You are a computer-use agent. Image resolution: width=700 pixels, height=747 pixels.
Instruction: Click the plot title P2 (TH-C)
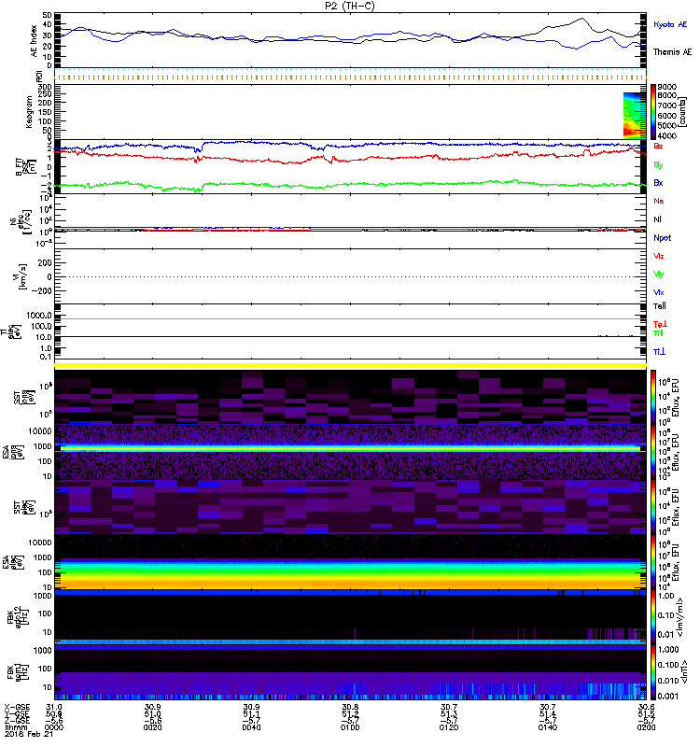(x=349, y=6)
